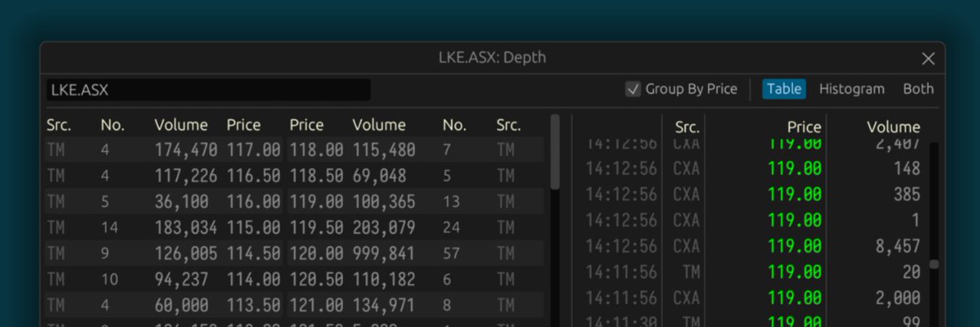Select bid order count 14
The width and height of the screenshot is (980, 327).
pyautogui.click(x=109, y=228)
